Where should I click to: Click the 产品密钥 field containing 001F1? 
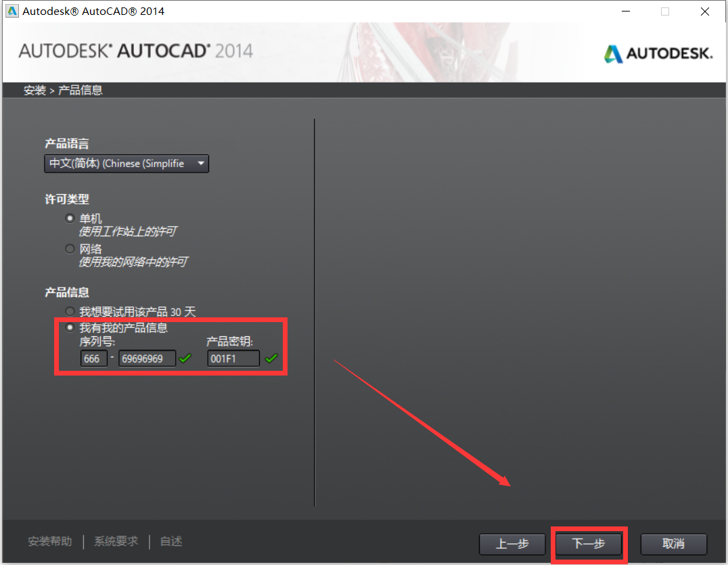(x=233, y=359)
